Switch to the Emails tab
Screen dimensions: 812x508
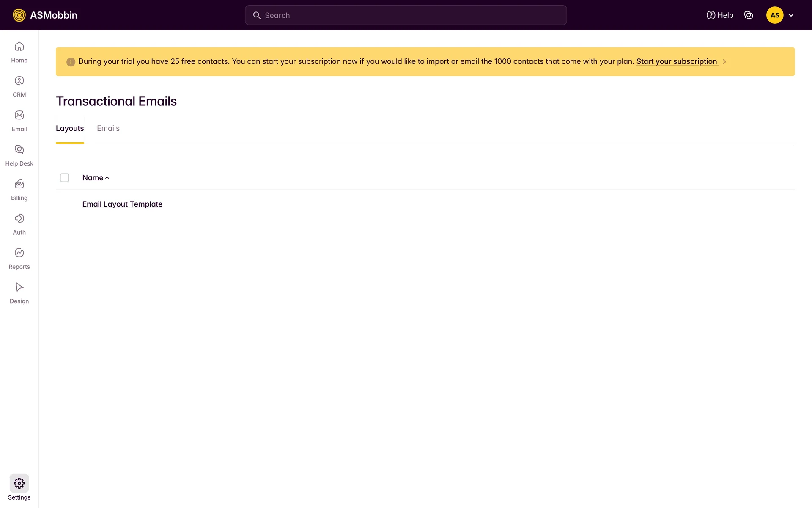[108, 128]
